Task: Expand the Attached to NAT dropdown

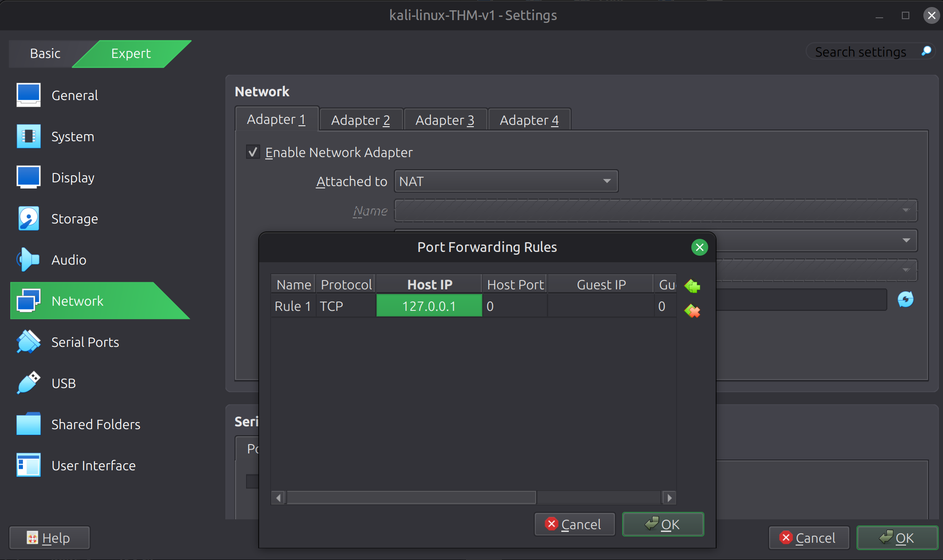Action: [506, 181]
